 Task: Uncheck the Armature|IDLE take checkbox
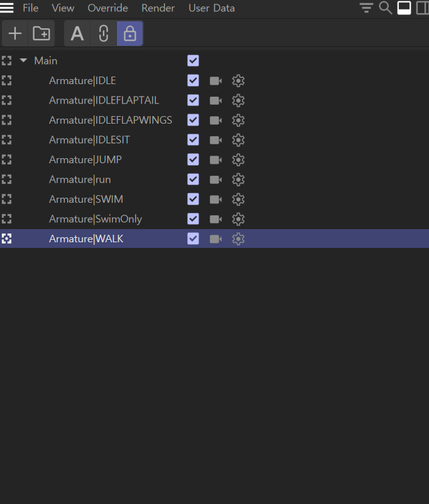tap(193, 80)
